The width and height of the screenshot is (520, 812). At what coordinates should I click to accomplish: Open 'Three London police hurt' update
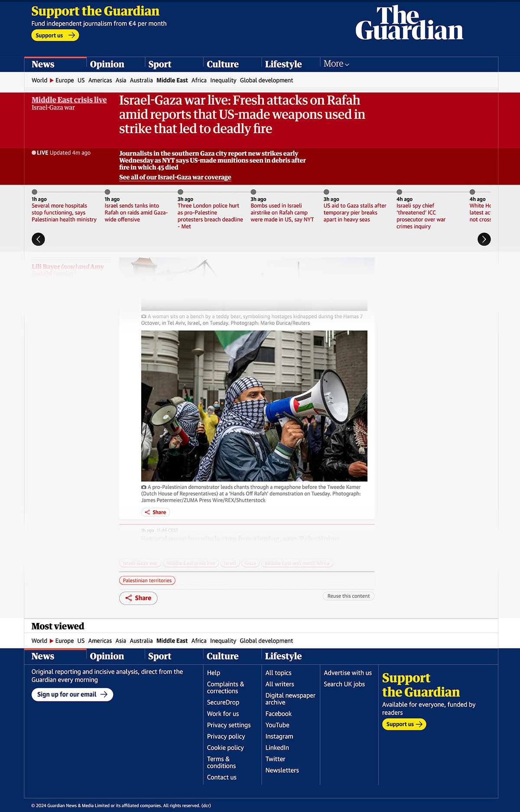210,216
